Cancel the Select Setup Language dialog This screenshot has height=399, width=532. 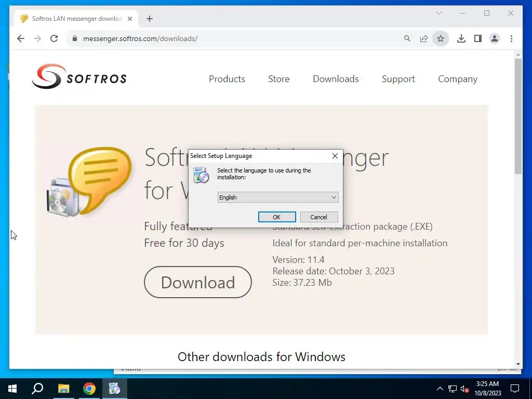(319, 217)
